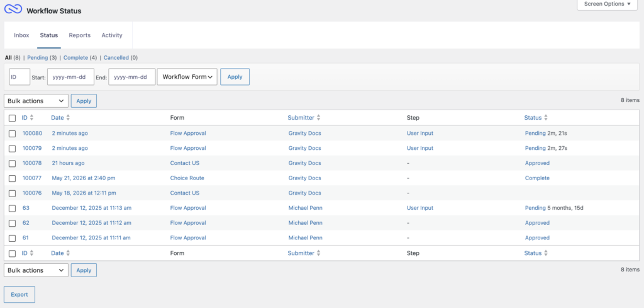Viewport: 644px width, 308px height.
Task: Click Pending status with 5 months, 15d
Action: 535,208
